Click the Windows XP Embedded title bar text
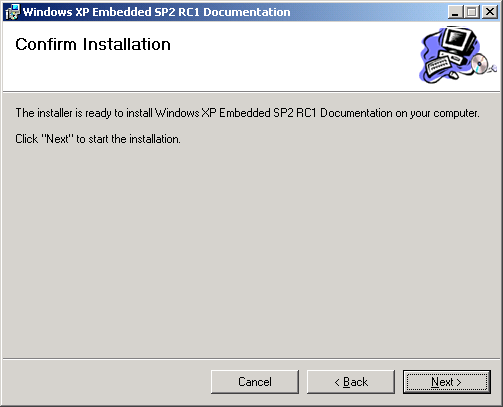503x407 pixels. coord(157,12)
